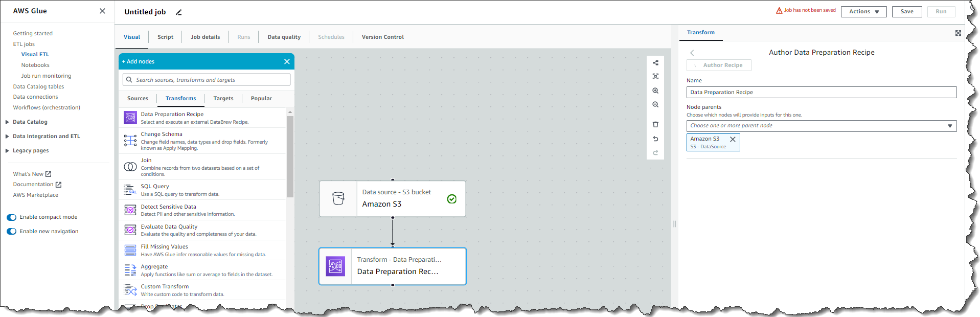Delete the selected node with trash icon
The width and height of the screenshot is (980, 317).
(655, 124)
